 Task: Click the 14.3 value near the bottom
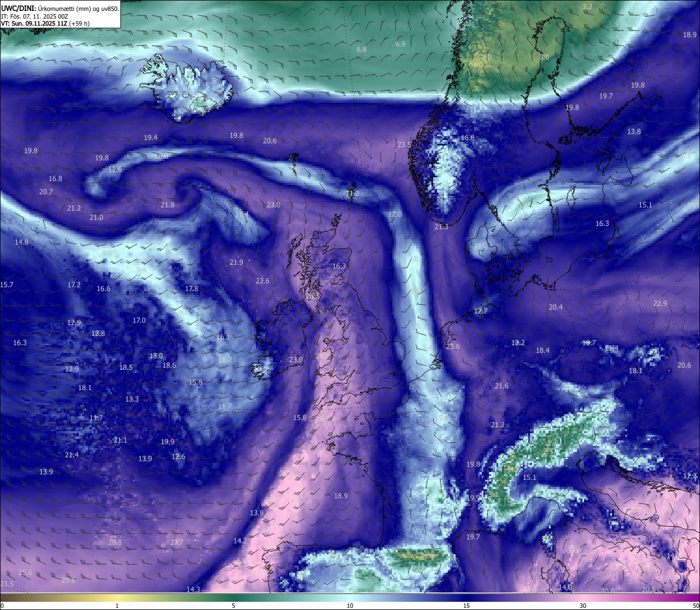point(193,589)
